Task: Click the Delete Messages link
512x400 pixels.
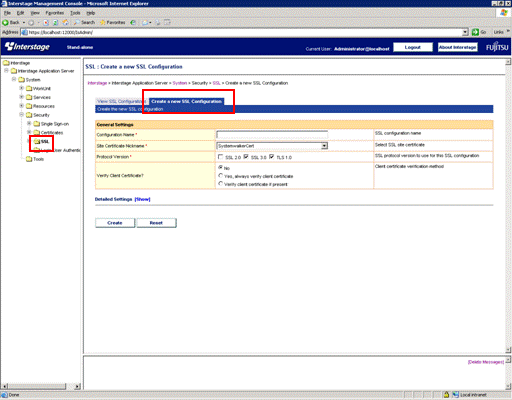Action: click(x=486, y=362)
